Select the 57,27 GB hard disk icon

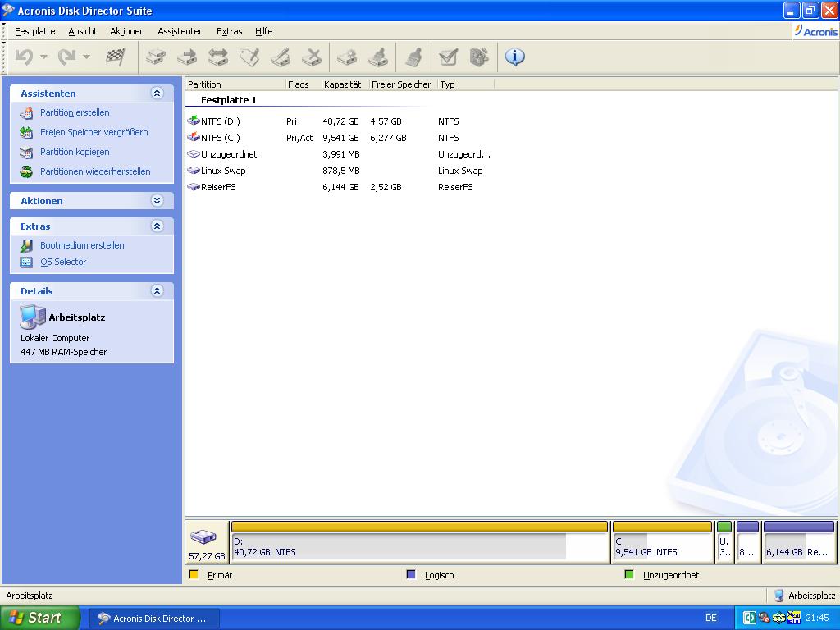click(203, 536)
